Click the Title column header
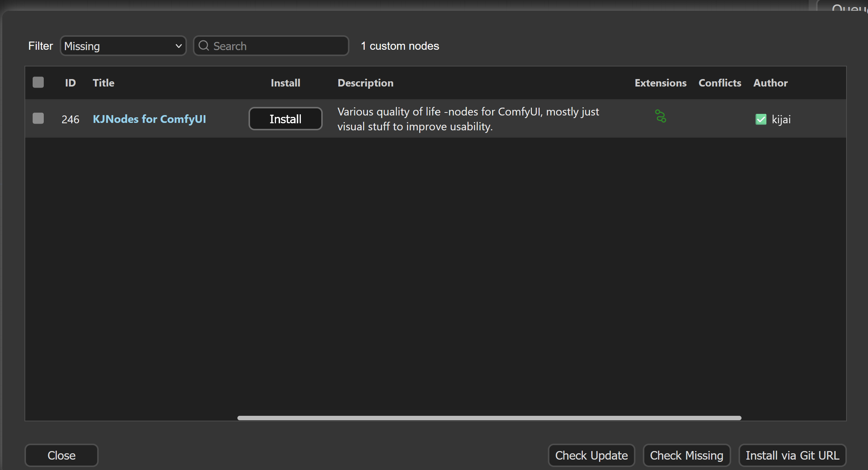 click(103, 82)
